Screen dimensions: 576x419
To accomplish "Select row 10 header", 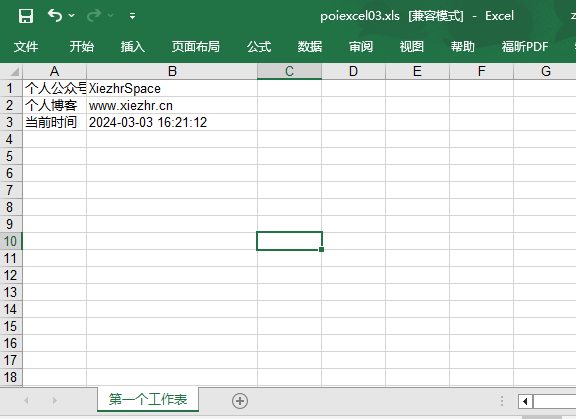I will pos(11,241).
